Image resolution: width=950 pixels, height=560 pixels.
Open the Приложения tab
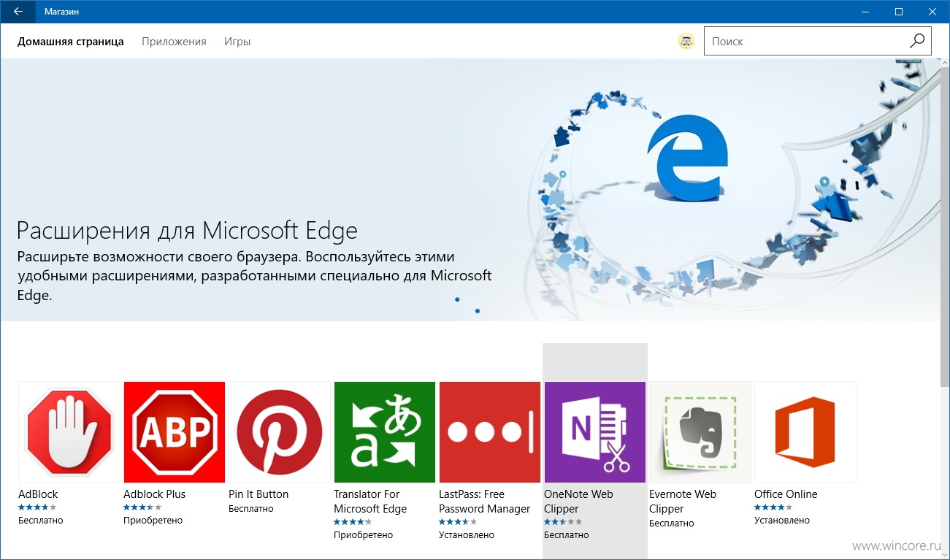174,42
